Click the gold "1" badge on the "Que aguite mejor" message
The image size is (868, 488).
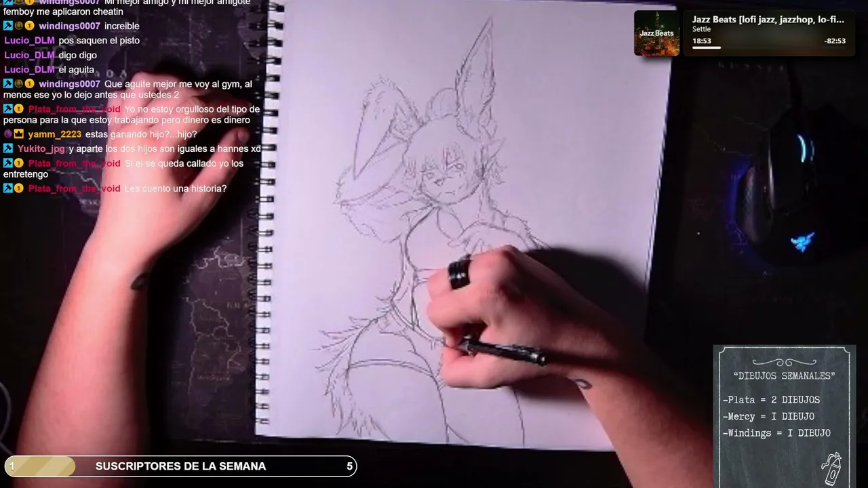[30, 84]
